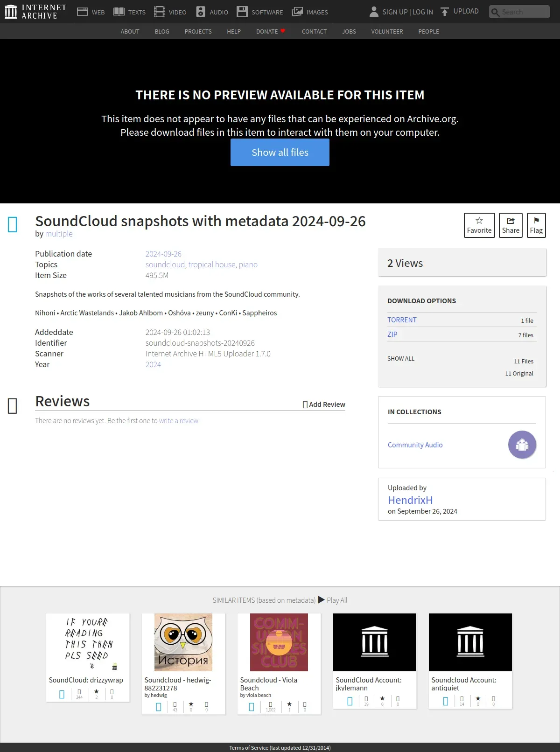Click views icon on jkylemann card

coord(366,699)
